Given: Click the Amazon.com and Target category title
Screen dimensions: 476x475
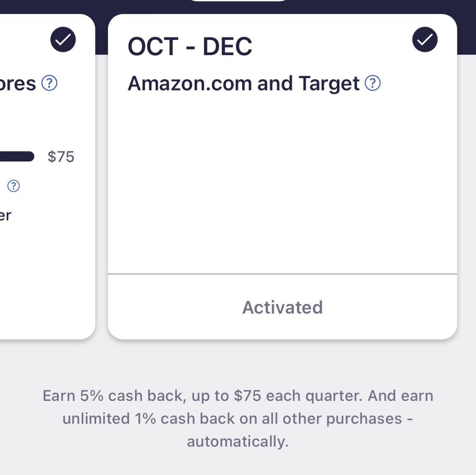Looking at the screenshot, I should pyautogui.click(x=244, y=83).
